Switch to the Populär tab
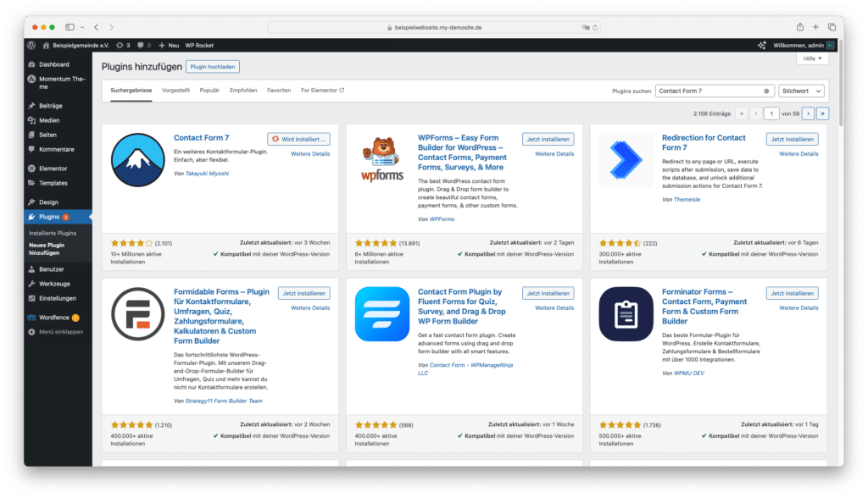The width and height of the screenshot is (868, 498). [209, 90]
